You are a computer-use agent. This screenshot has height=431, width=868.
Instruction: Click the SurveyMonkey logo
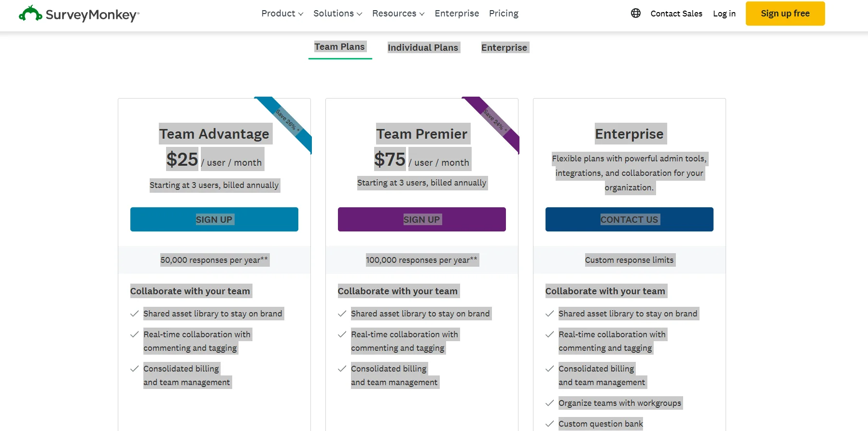[79, 14]
